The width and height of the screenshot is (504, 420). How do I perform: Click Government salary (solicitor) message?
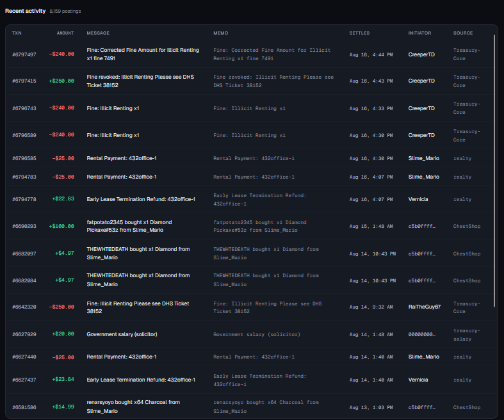[122, 334]
